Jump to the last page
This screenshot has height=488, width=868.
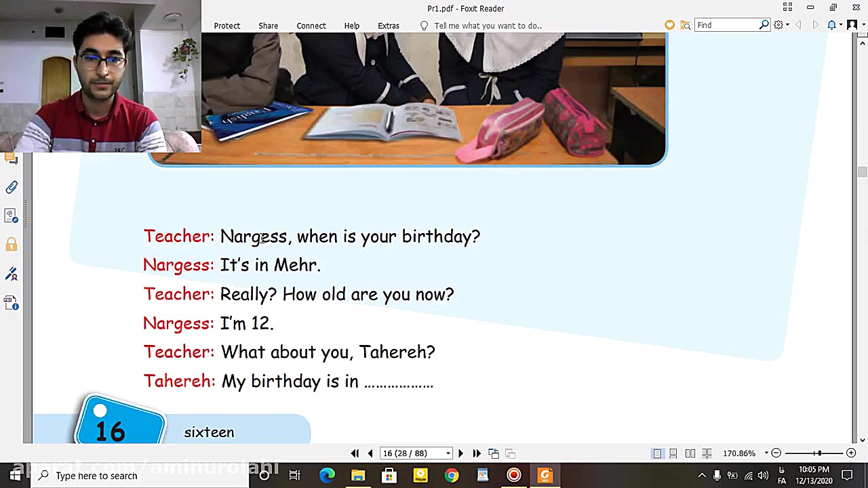click(477, 453)
